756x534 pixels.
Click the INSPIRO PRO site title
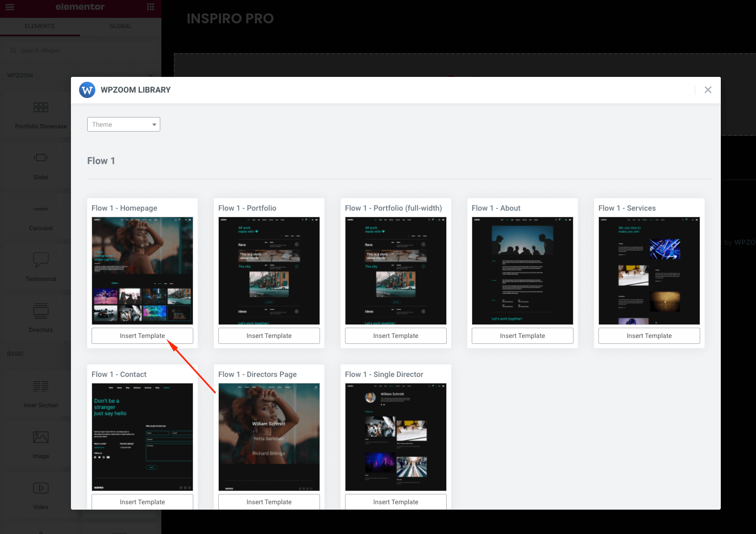coord(230,18)
